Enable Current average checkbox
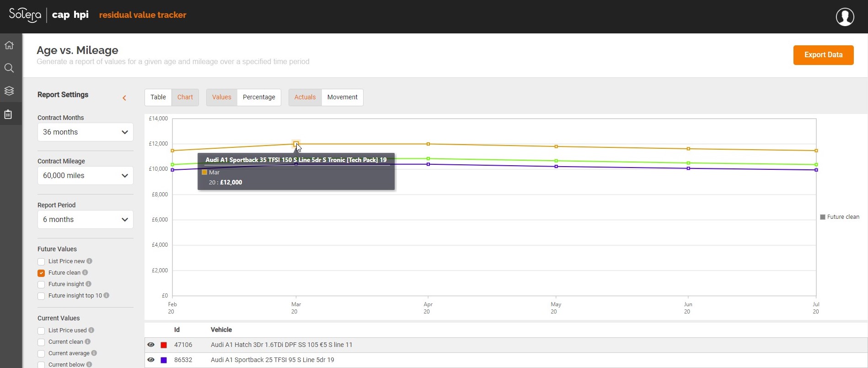The height and width of the screenshot is (368, 868). (41, 354)
